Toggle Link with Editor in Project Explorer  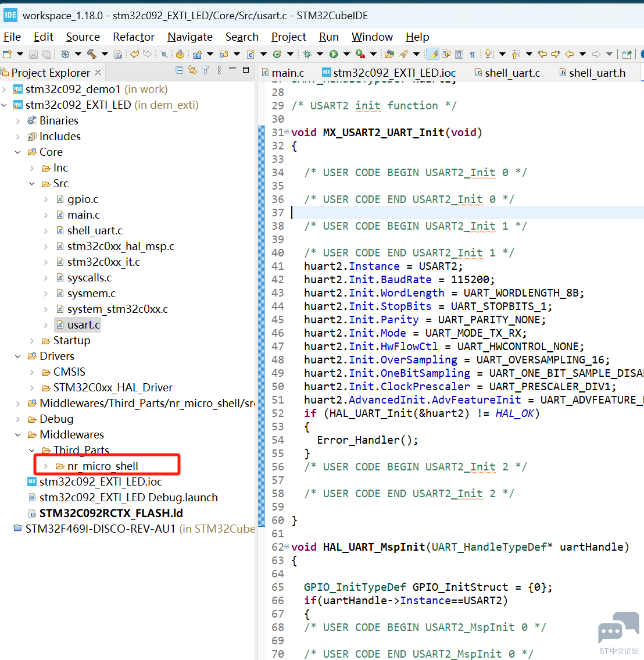click(192, 70)
